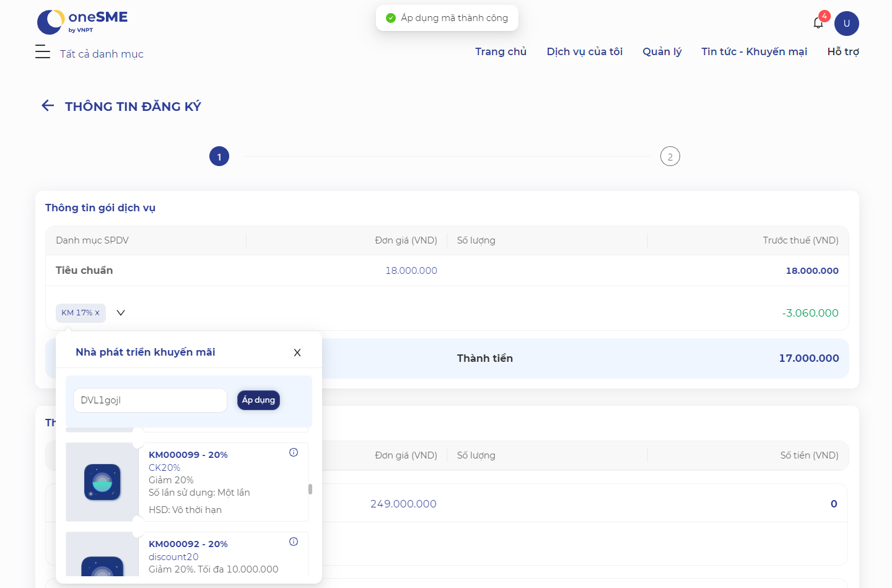This screenshot has width=892, height=588.
Task: Open the hamburger menu for all categories
Action: tap(43, 51)
